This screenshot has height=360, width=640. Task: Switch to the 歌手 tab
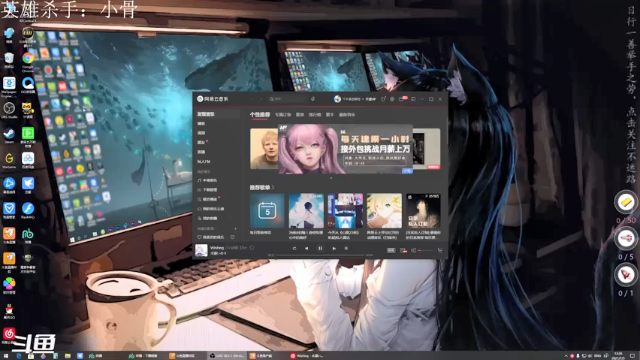(x=330, y=115)
